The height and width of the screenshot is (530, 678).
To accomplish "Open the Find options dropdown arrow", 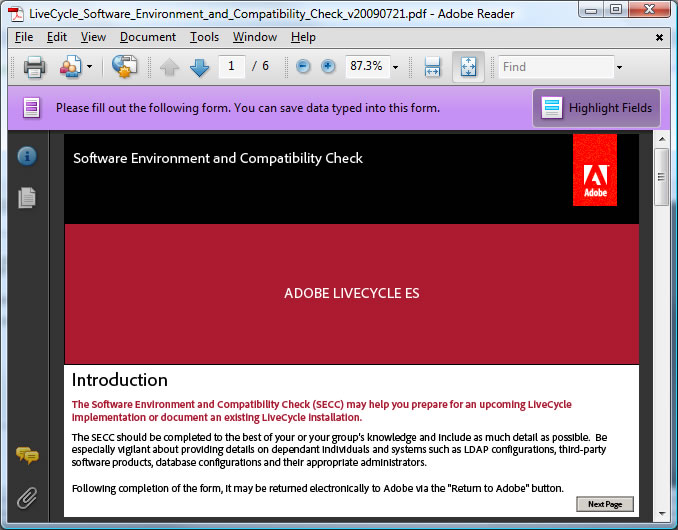I will pyautogui.click(x=619, y=67).
